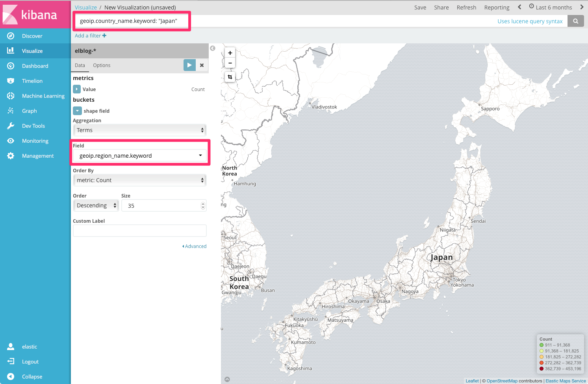Open the Field dropdown for geoip.region_name.keyword
This screenshot has height=384, width=588.
[x=139, y=155]
